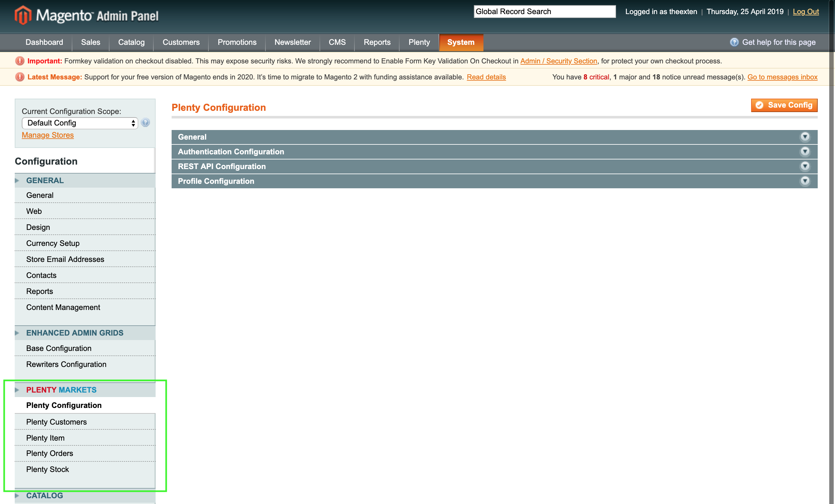Click the REST API Configuration header text
Image resolution: width=835 pixels, height=504 pixels.
222,167
